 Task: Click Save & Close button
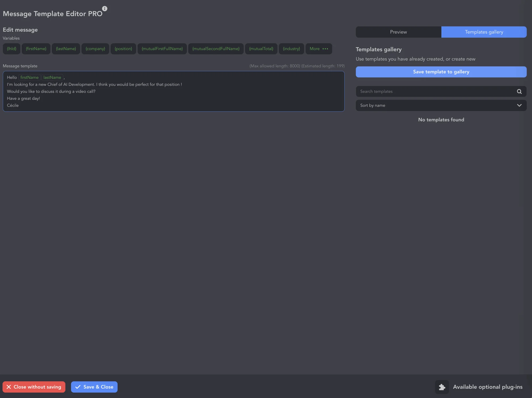[x=94, y=387]
